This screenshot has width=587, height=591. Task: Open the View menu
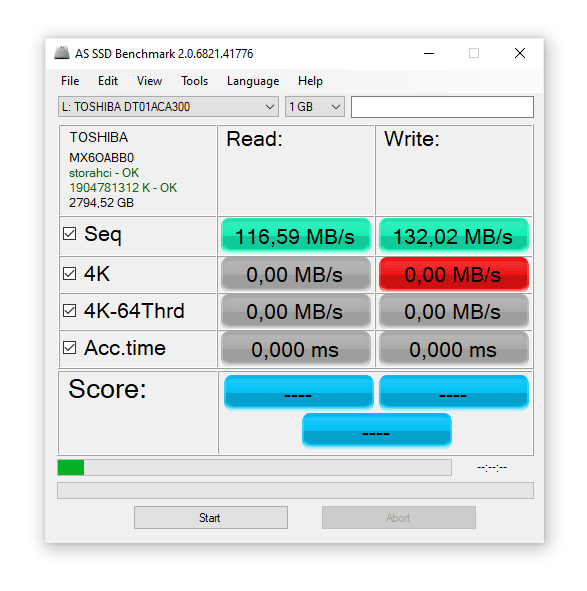149,81
